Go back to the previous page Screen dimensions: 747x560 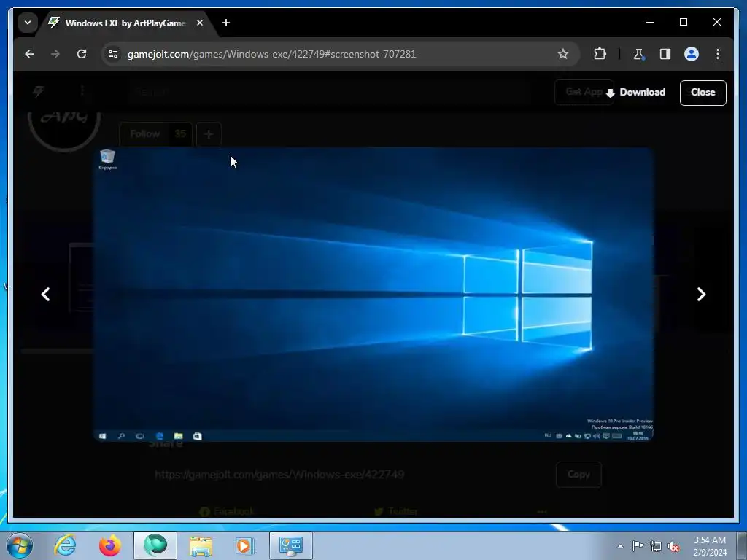29,54
